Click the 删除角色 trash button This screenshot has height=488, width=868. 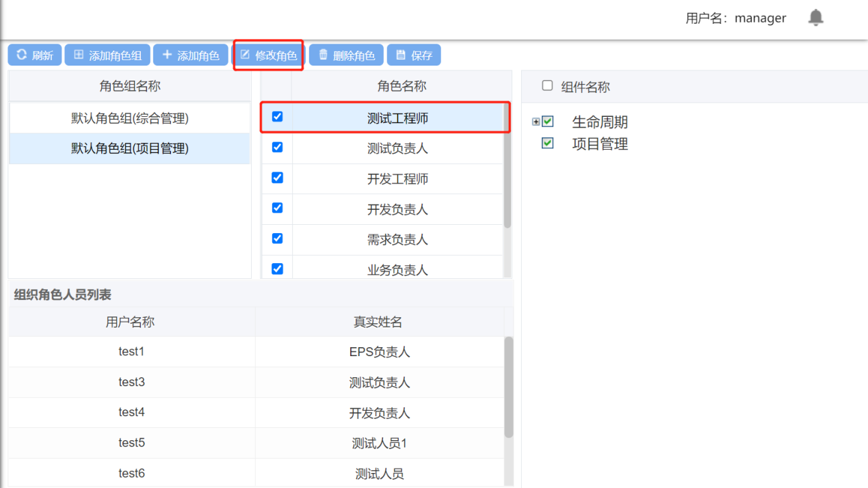click(x=346, y=55)
